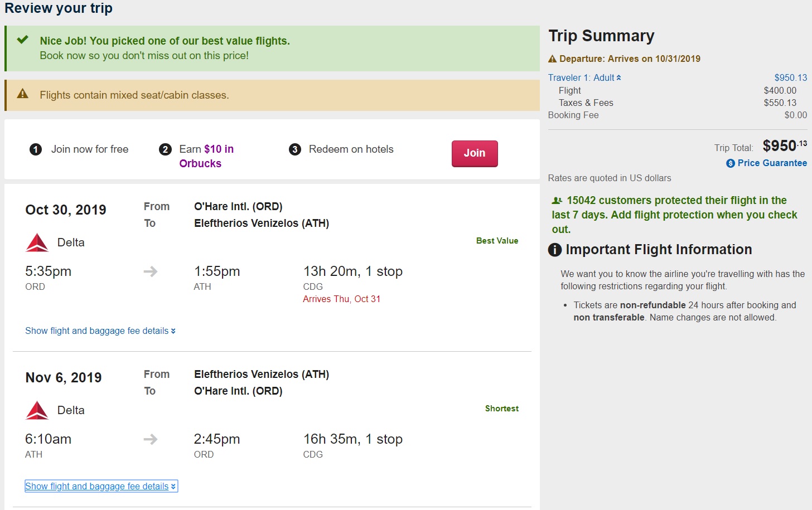Click the Shortest label on return flight
Image resolution: width=812 pixels, height=510 pixels.
point(501,409)
